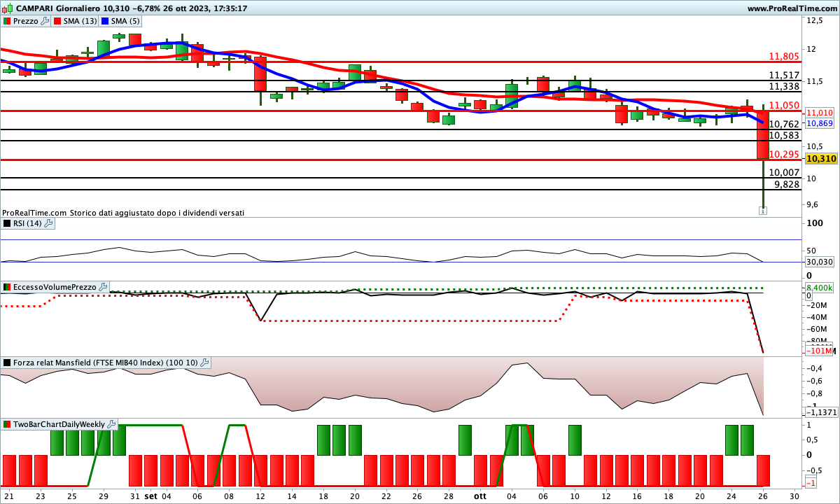Click the 12,5 price axis label
840x504 pixels.
(x=815, y=21)
